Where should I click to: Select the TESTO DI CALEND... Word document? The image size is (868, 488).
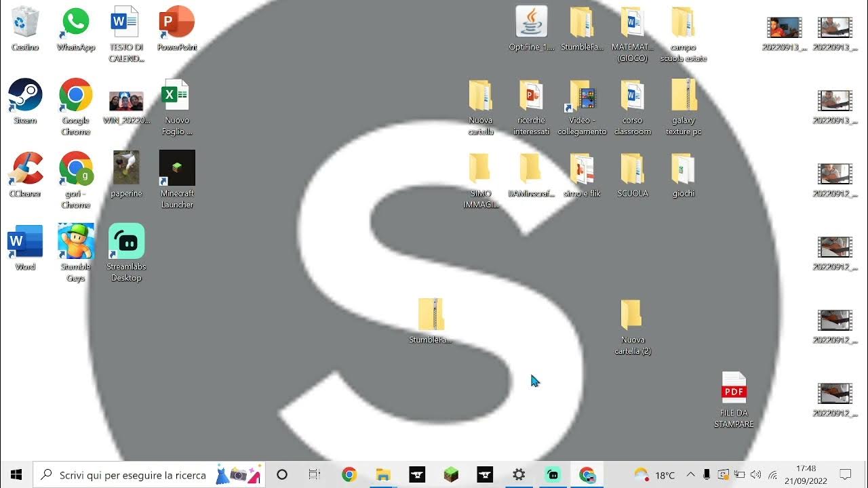tap(126, 35)
